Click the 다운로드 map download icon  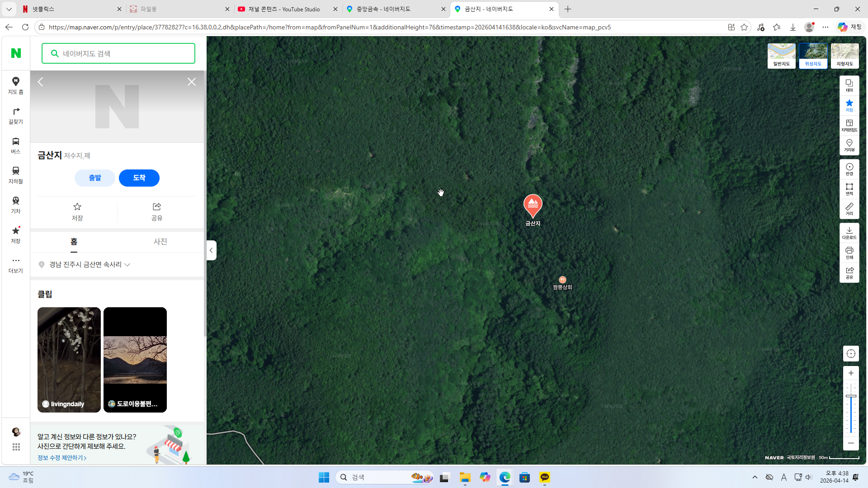(849, 233)
